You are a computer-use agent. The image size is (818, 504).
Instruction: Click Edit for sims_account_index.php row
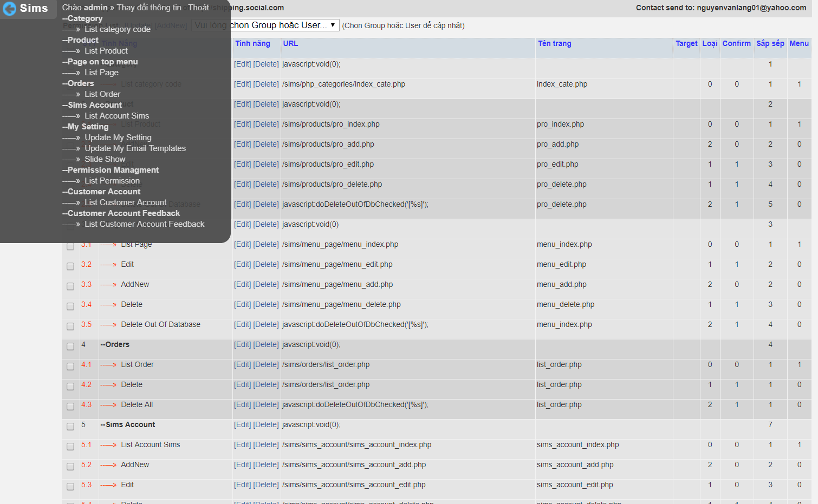(x=242, y=444)
